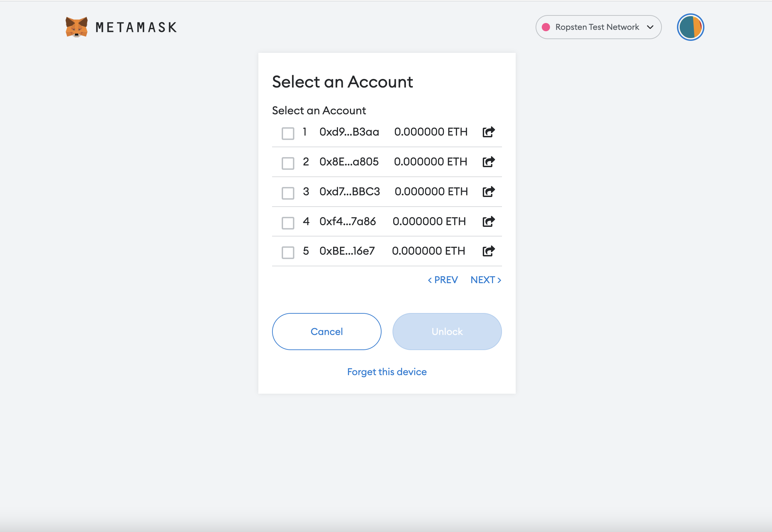The width and height of the screenshot is (772, 532).
Task: Go to the PREV page of accounts
Action: pos(443,280)
